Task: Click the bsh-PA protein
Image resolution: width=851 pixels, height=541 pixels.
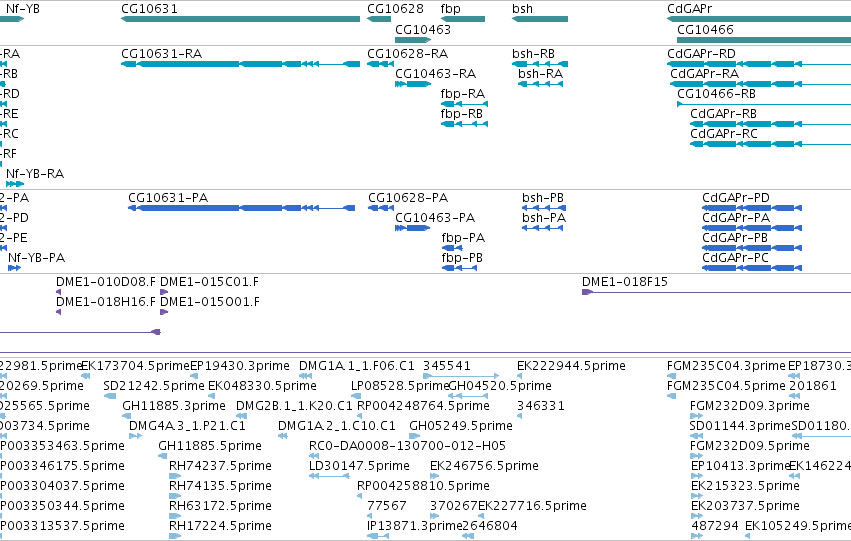Action: coord(543,228)
